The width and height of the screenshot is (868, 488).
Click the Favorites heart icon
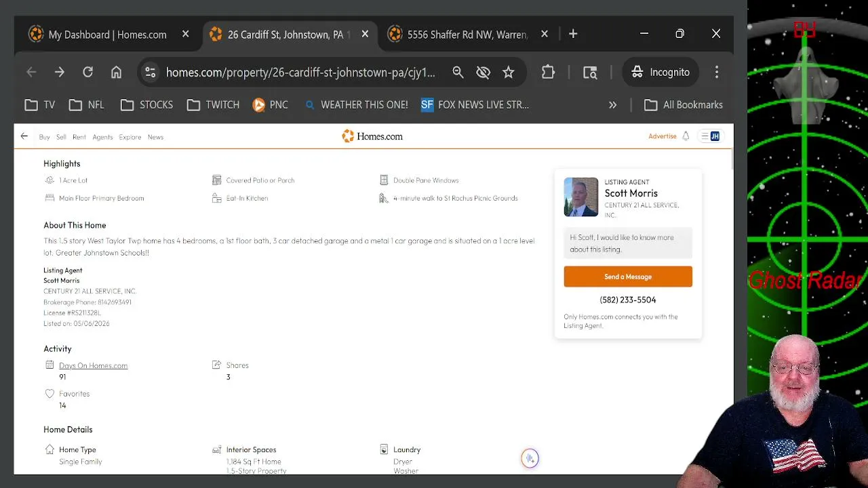(x=50, y=394)
